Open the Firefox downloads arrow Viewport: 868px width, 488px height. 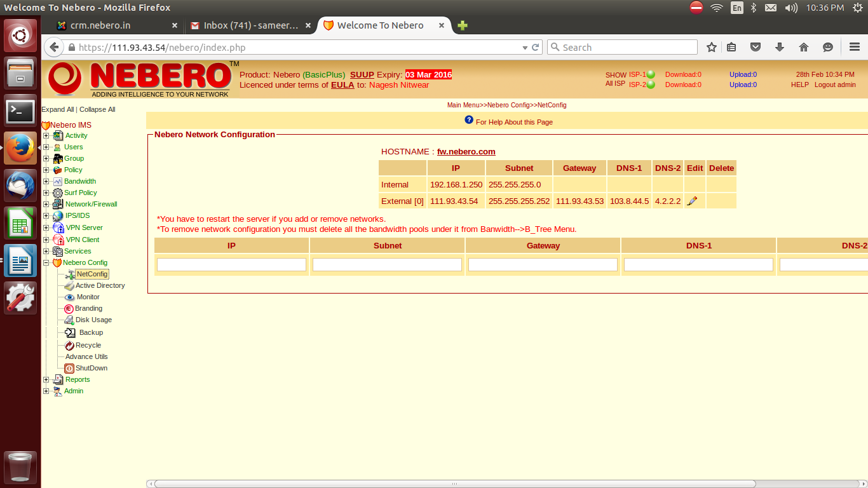tap(780, 47)
